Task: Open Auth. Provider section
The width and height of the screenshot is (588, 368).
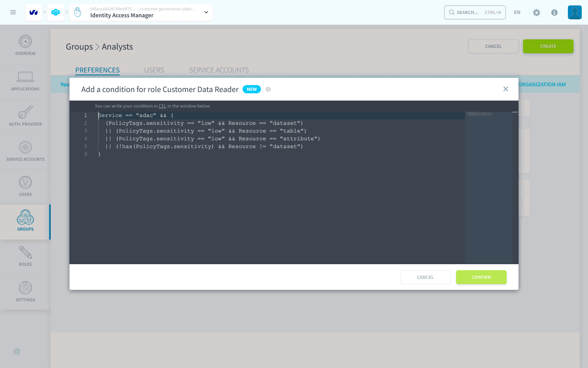Action: click(x=25, y=116)
